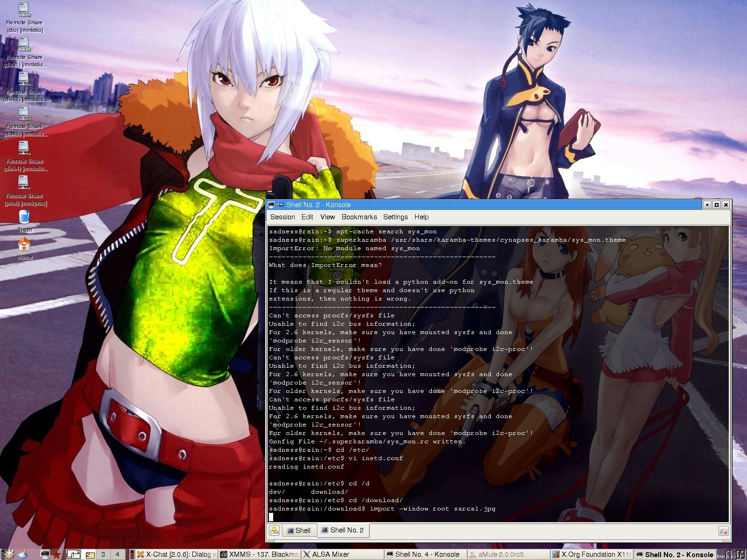Open the Edit menu in Konsole
Image resolution: width=747 pixels, height=560 pixels.
pos(307,217)
